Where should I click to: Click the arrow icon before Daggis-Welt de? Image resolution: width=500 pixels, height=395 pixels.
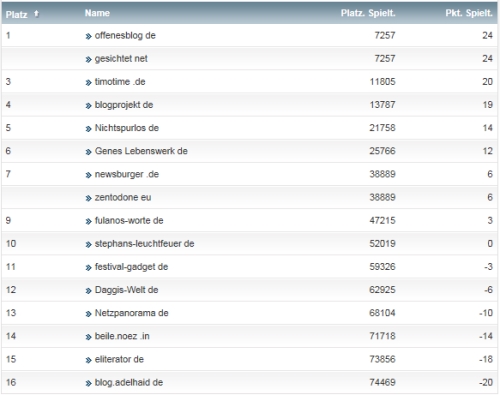tap(88, 291)
